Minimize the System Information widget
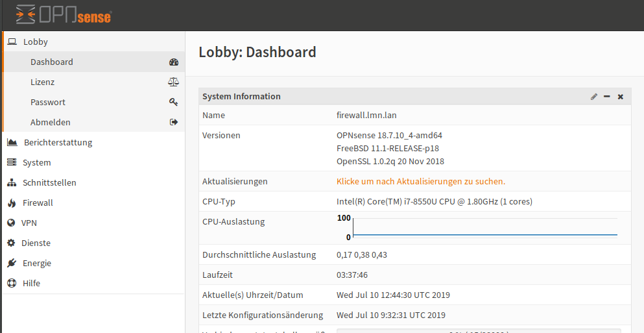The width and height of the screenshot is (644, 333). (607, 97)
